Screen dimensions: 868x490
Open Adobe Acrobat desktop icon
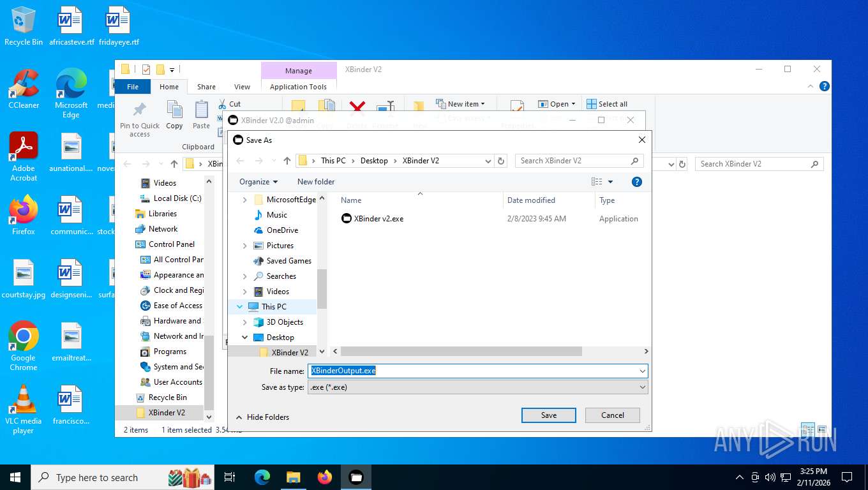pos(24,157)
